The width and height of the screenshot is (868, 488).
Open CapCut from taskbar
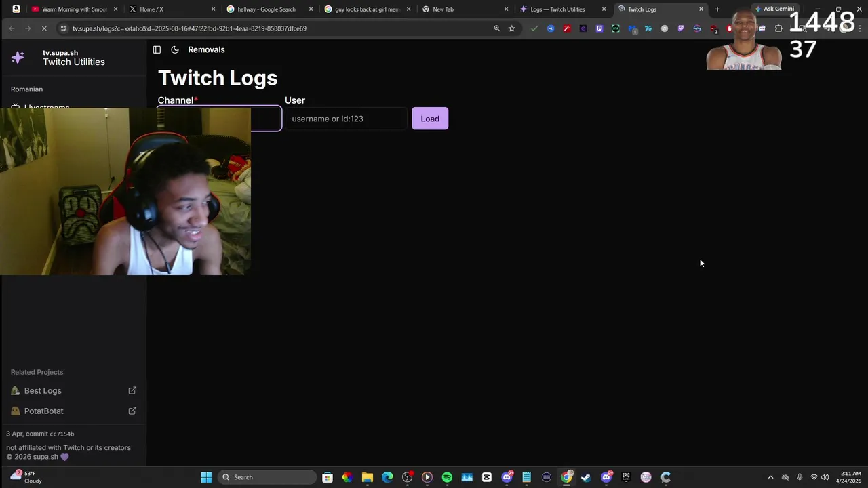[x=487, y=477]
